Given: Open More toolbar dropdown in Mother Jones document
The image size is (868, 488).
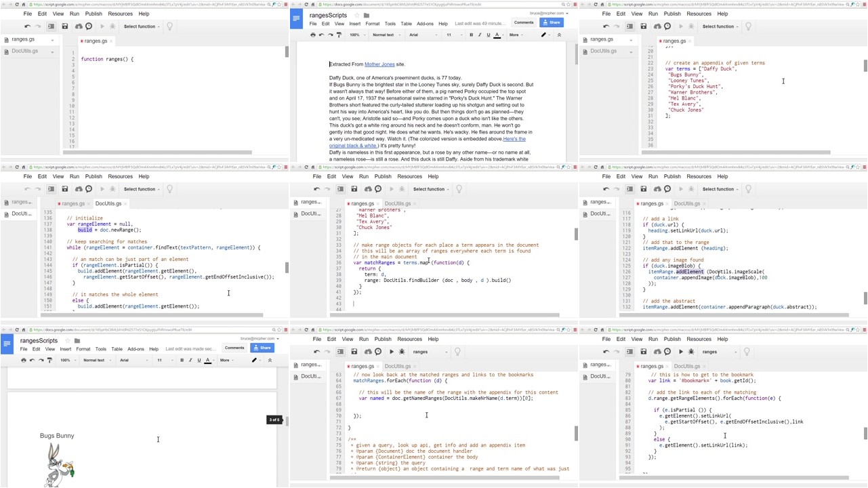Looking at the screenshot, I should pos(516,35).
